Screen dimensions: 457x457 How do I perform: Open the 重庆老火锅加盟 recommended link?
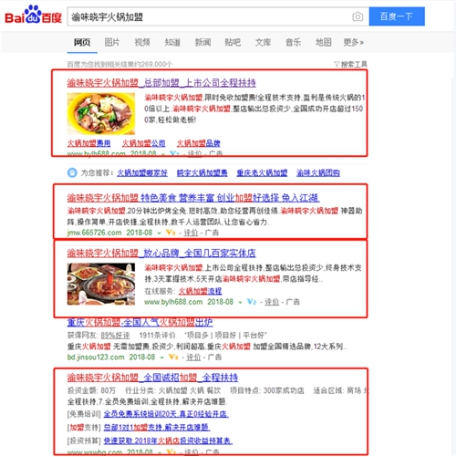(262, 173)
